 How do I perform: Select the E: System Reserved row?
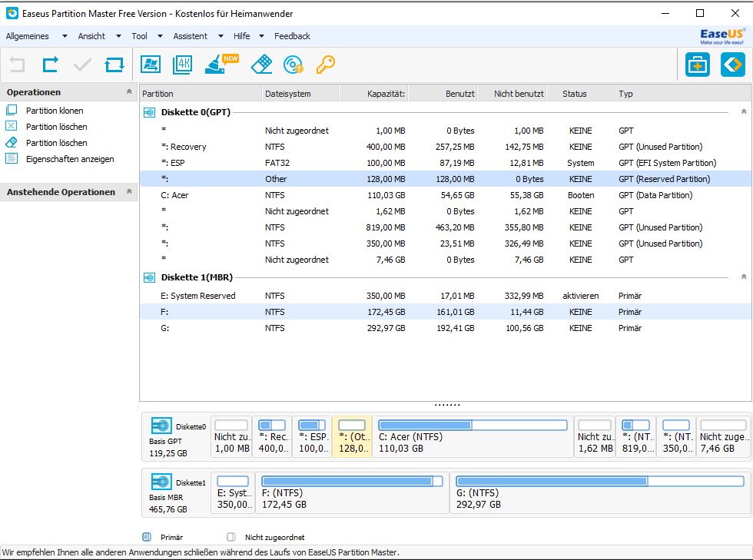click(x=446, y=296)
